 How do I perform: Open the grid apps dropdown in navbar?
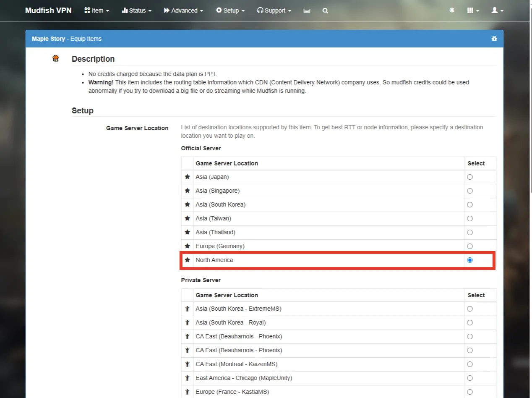473,10
